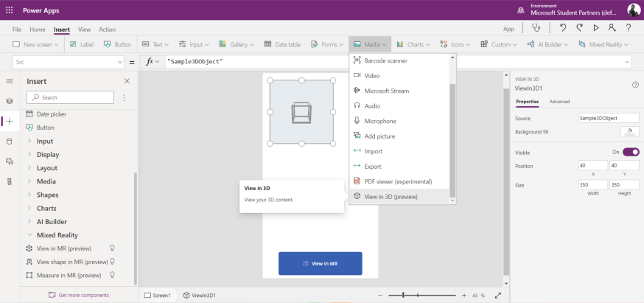
Task: Click the Source property input field
Action: (x=609, y=118)
